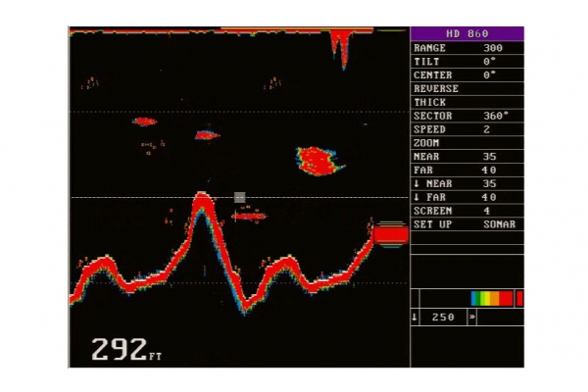Open the RANGE 300 setting
Screen dimensions: 588x392
click(x=466, y=47)
